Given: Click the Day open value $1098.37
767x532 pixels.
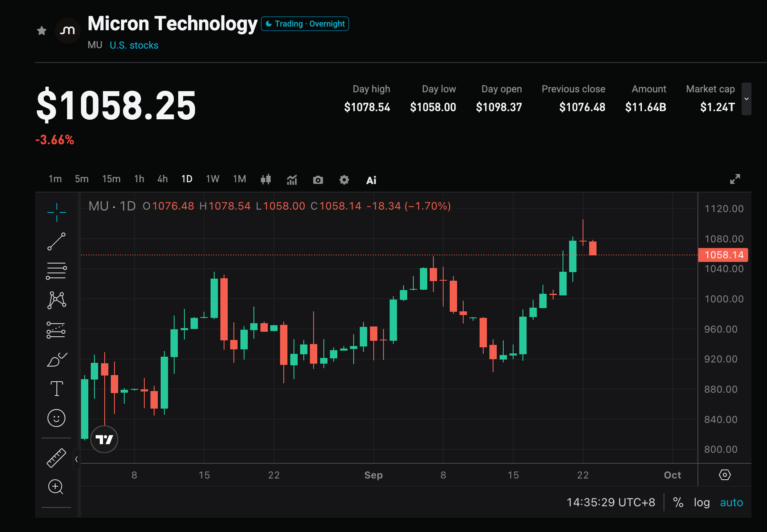Looking at the screenshot, I should (499, 107).
